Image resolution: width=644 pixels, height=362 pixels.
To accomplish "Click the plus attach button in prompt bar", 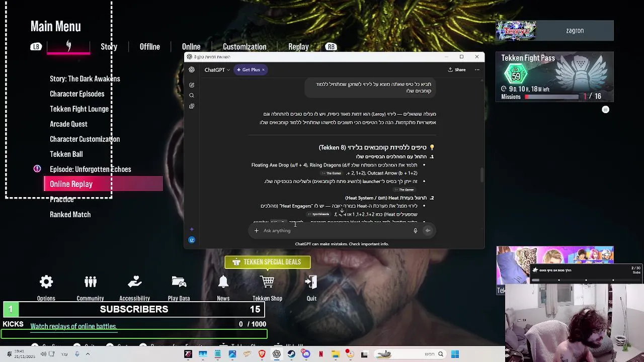I will point(256,231).
